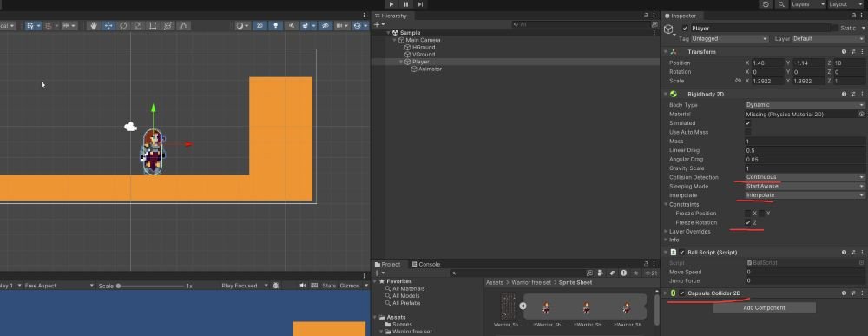The height and width of the screenshot is (336, 868).
Task: Select the Transform tool
Action: (168, 25)
